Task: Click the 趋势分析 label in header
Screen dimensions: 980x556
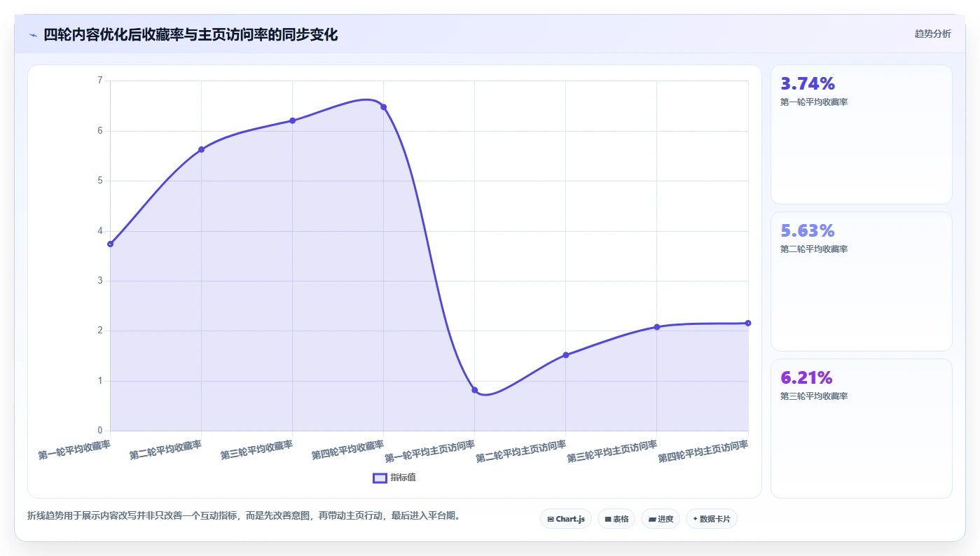Action: click(932, 34)
